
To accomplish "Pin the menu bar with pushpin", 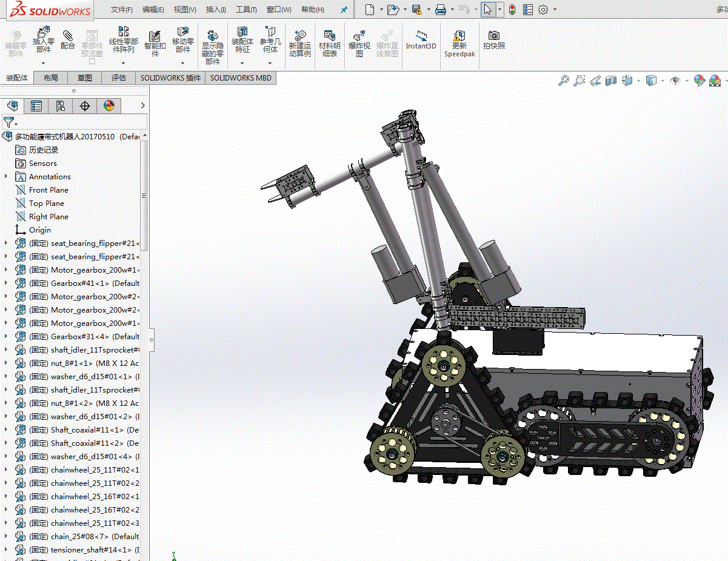I will 344,10.
